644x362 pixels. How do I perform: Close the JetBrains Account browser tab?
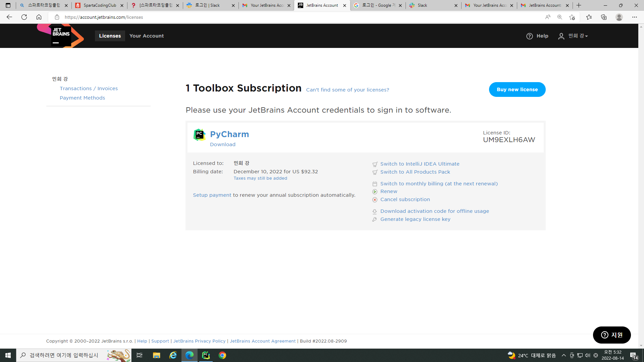[344, 5]
